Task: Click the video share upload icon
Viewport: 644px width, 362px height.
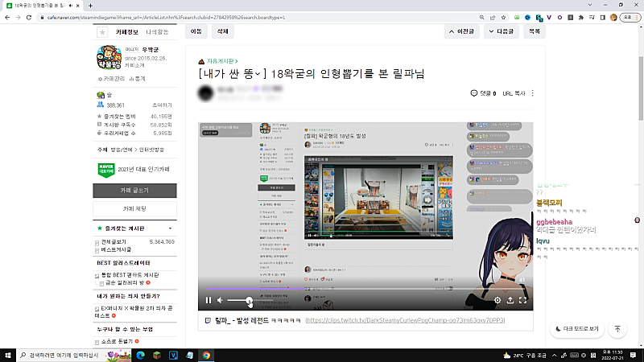Action: 510,300
